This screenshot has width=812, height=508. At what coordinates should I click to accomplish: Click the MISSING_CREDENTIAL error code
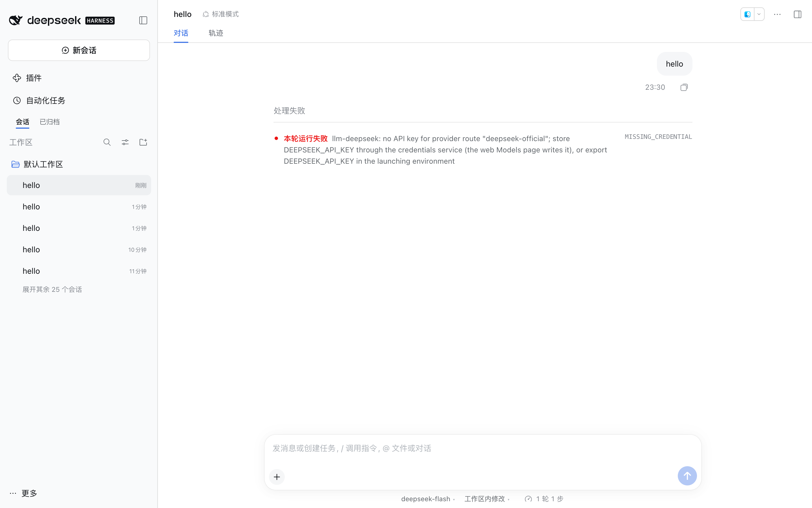pos(658,137)
